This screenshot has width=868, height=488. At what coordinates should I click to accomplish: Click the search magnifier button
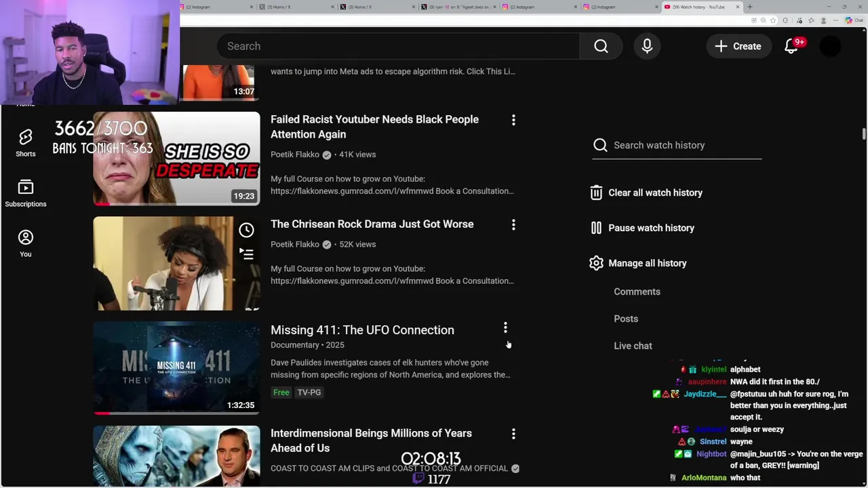tap(601, 46)
